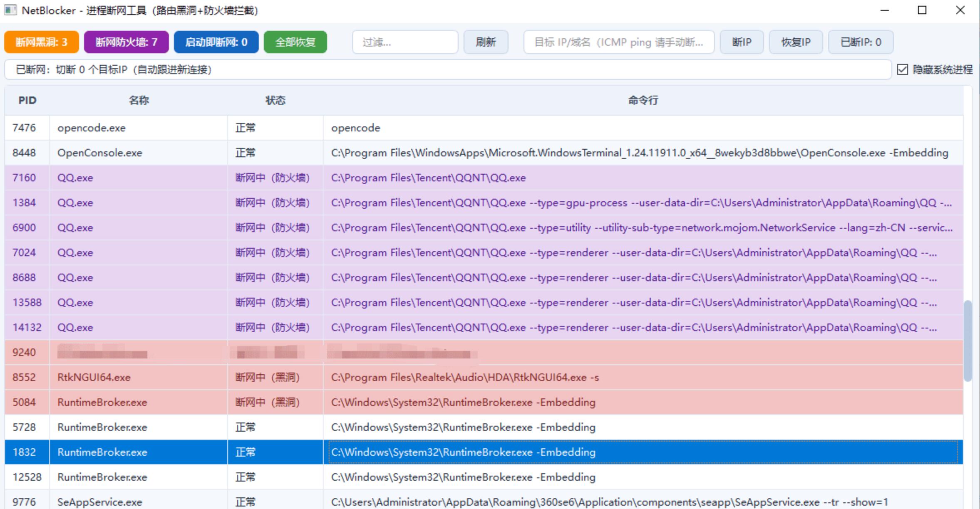Click the 已断网 status bar text
This screenshot has width=980, height=509.
114,69
